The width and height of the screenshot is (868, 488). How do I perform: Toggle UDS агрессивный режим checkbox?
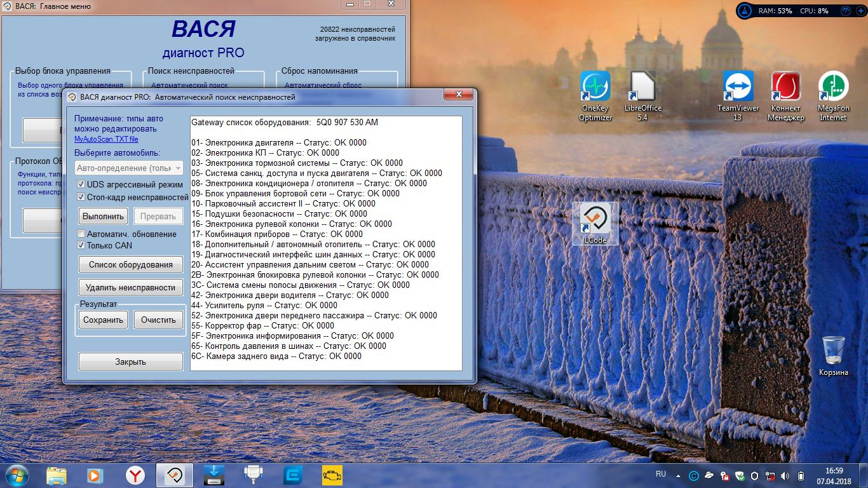pos(81,184)
